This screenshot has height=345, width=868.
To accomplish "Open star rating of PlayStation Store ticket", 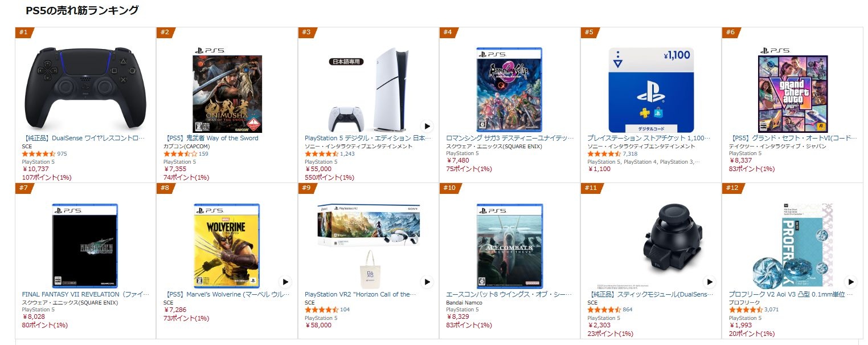I will click(x=604, y=154).
